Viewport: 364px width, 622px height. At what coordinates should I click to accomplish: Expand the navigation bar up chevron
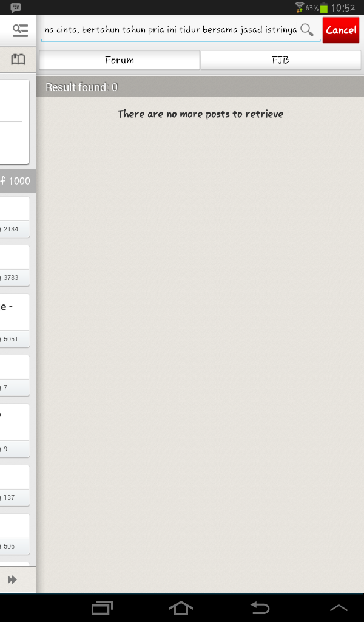coord(339,608)
